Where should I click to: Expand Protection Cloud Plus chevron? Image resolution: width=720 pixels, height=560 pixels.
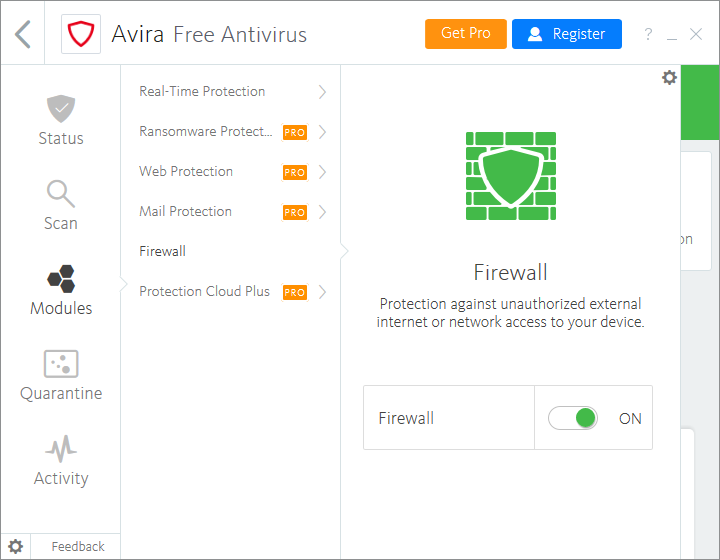point(322,292)
